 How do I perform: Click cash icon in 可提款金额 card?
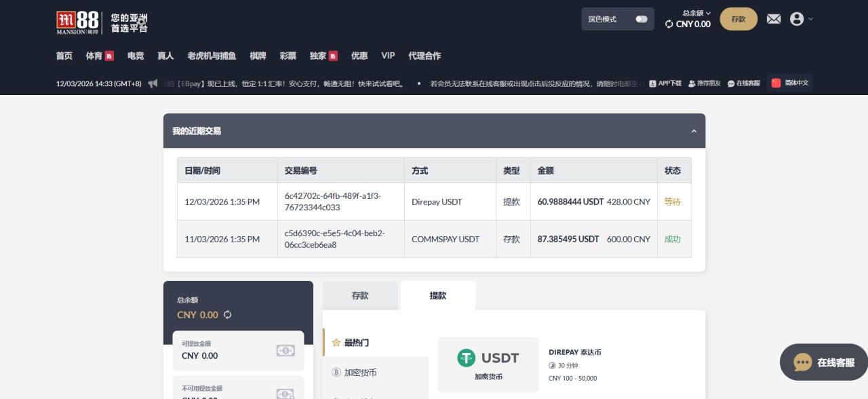[x=285, y=351]
